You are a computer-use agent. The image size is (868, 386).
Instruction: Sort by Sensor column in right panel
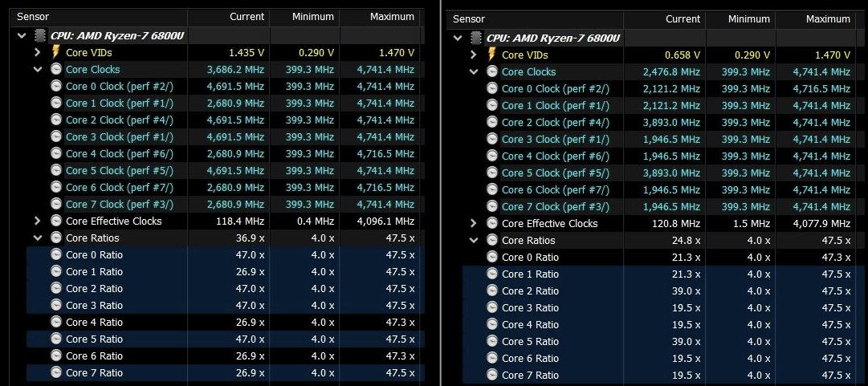(536, 18)
